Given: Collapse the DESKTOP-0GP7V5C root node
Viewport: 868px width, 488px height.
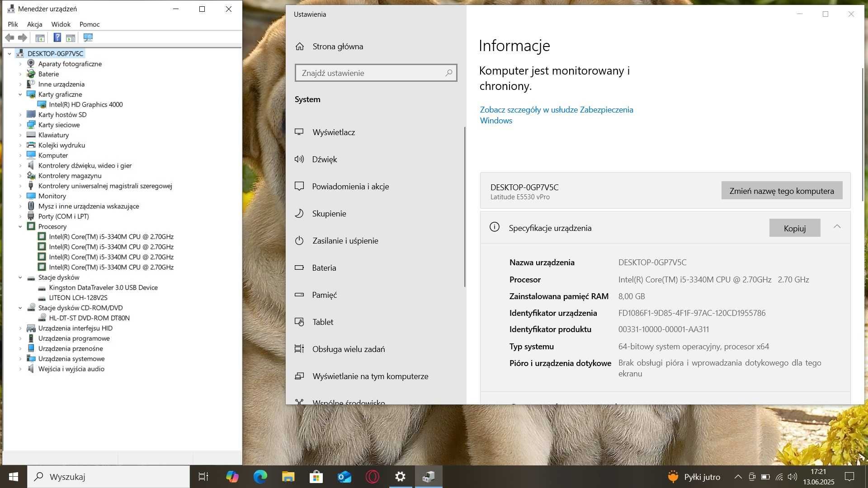Looking at the screenshot, I should tap(9, 54).
